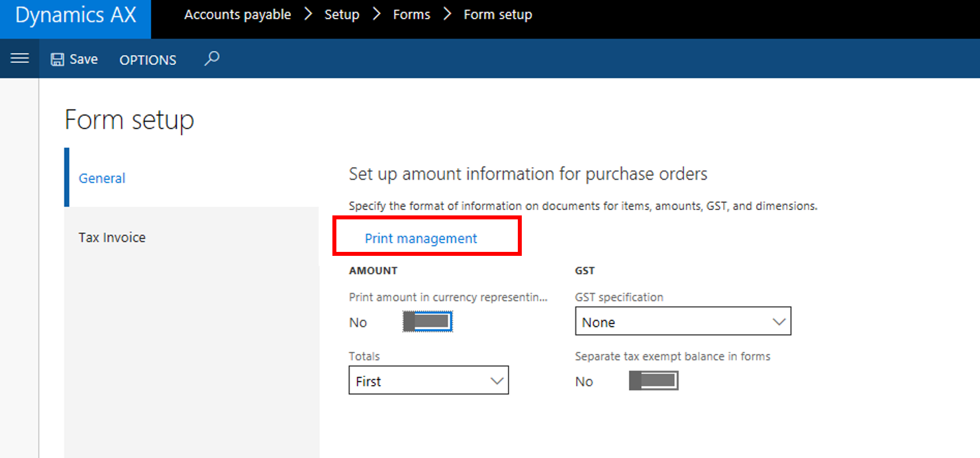The image size is (980, 458).
Task: Enable separate tax exempt balance in forms
Action: (x=653, y=380)
